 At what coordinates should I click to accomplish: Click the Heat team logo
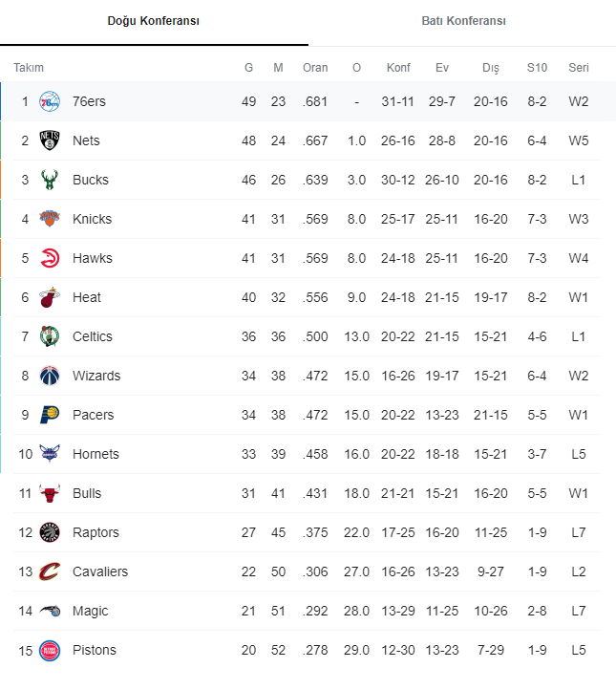(50, 297)
